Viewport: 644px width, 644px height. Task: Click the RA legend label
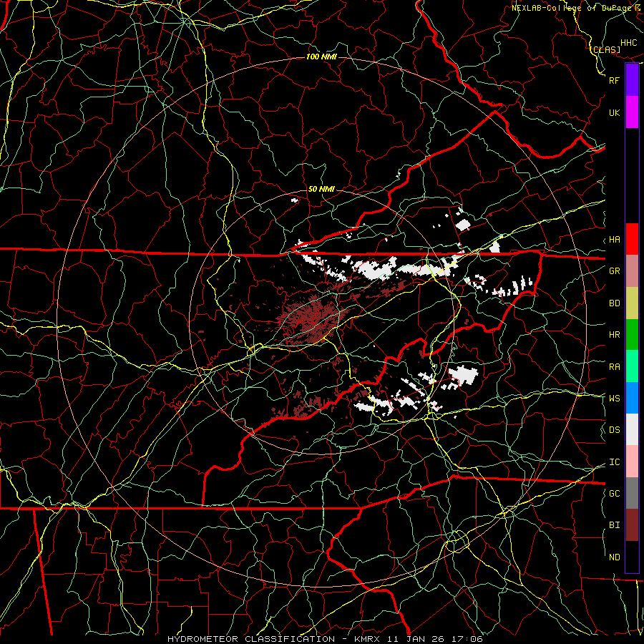pyautogui.click(x=614, y=367)
